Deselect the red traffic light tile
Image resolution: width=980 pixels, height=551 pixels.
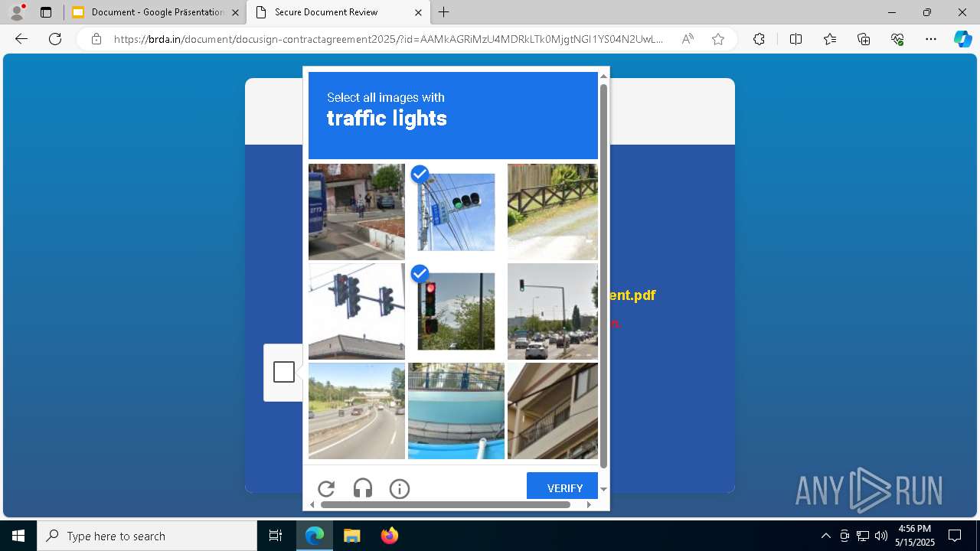456,311
